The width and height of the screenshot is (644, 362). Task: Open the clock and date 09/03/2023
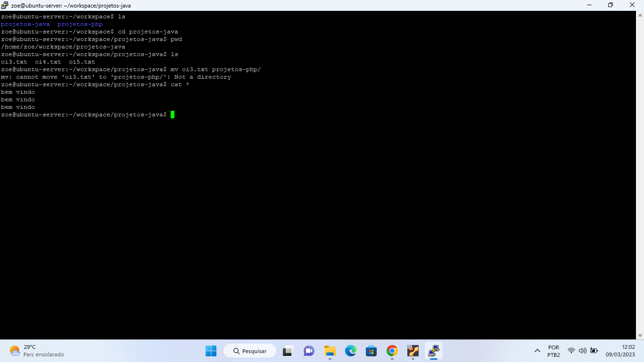pos(620,351)
